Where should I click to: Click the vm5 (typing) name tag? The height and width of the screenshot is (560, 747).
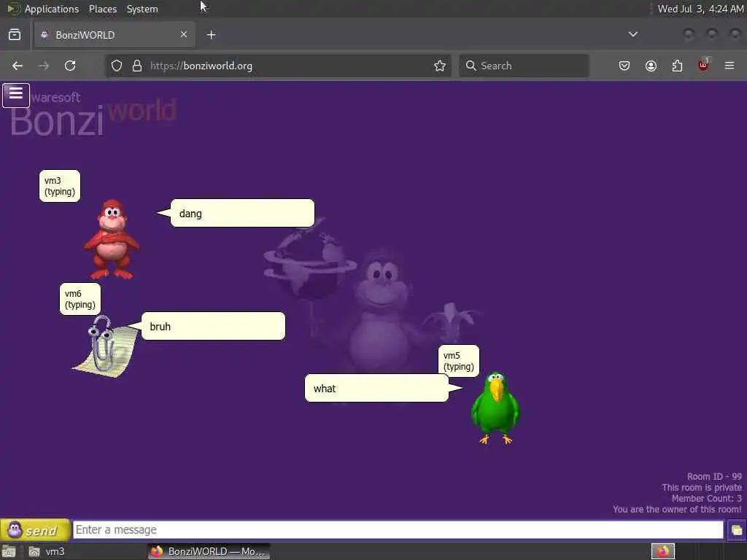coord(459,361)
